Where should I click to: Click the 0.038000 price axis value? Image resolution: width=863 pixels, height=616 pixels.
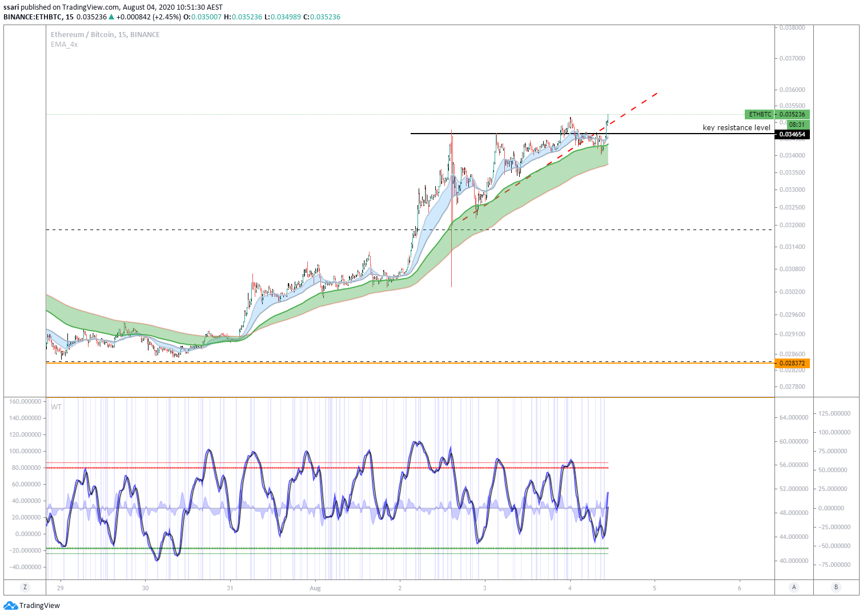792,27
